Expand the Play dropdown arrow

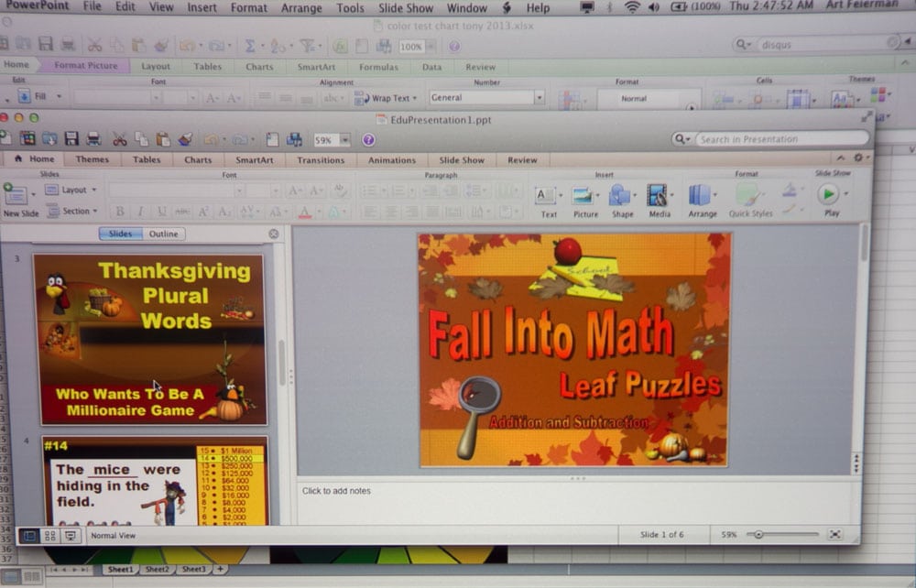(x=845, y=193)
